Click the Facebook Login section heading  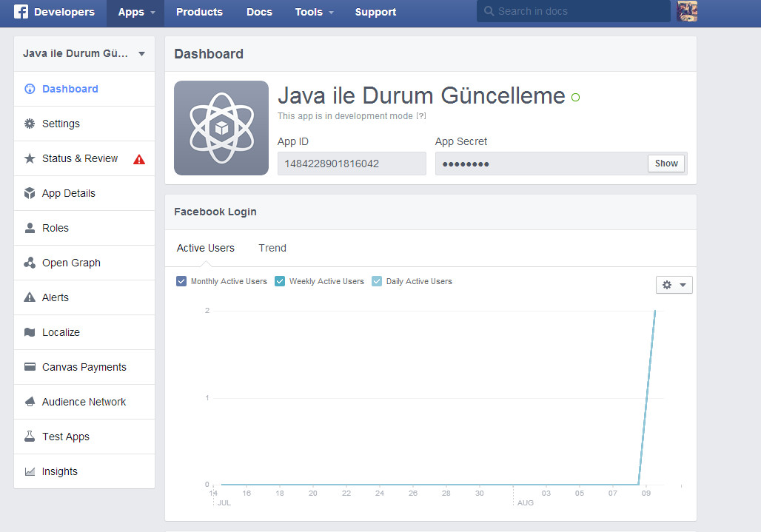point(215,212)
